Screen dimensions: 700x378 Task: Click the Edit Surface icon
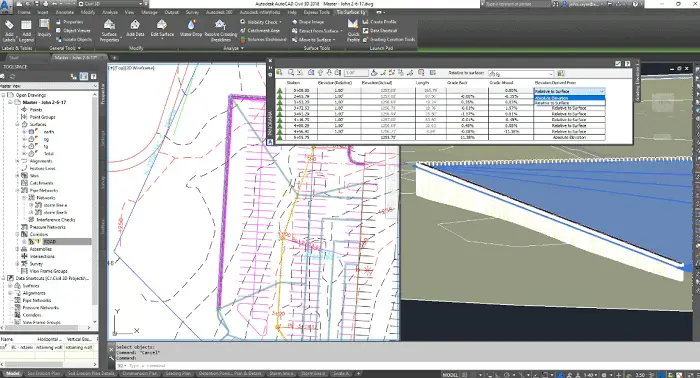click(162, 29)
